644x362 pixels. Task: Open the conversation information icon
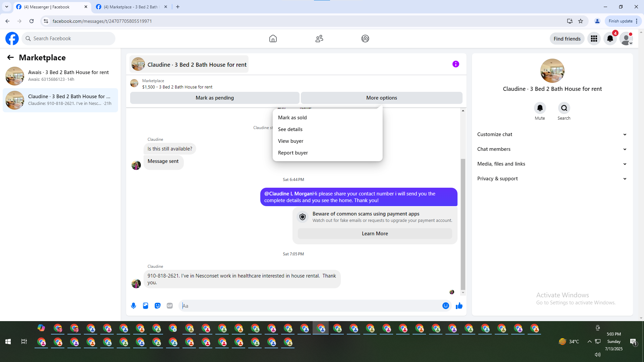(455, 64)
